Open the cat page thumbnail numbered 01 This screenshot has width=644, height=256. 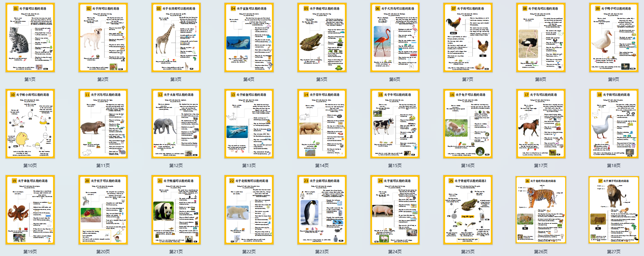pos(30,37)
